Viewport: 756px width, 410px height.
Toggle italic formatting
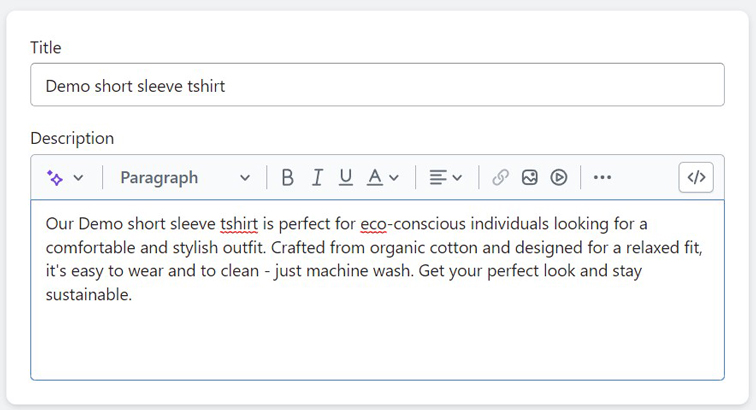[317, 178]
